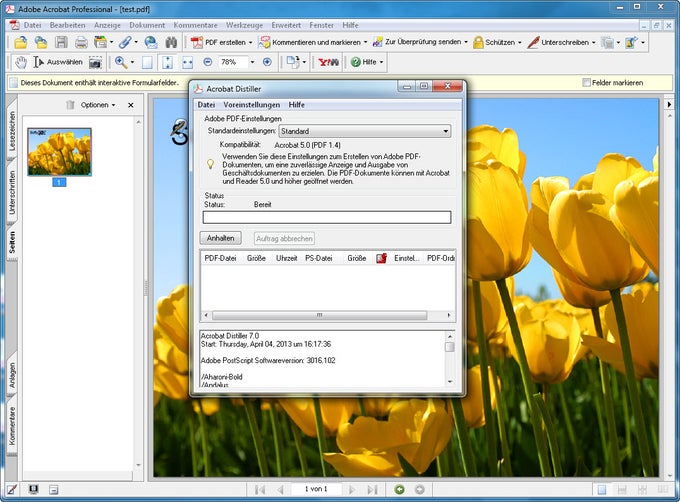Switch to the Lesezeichen side tab
Viewport: 680px width, 502px height.
pyautogui.click(x=12, y=131)
